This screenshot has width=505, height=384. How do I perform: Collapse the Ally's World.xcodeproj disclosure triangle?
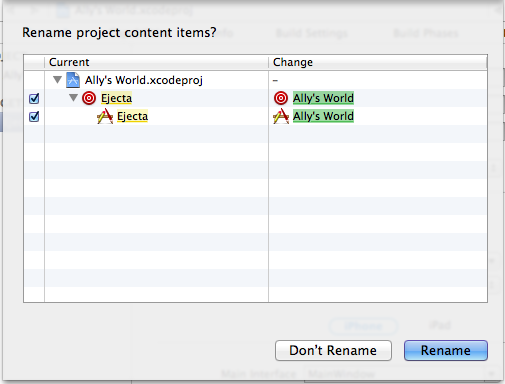tap(58, 80)
